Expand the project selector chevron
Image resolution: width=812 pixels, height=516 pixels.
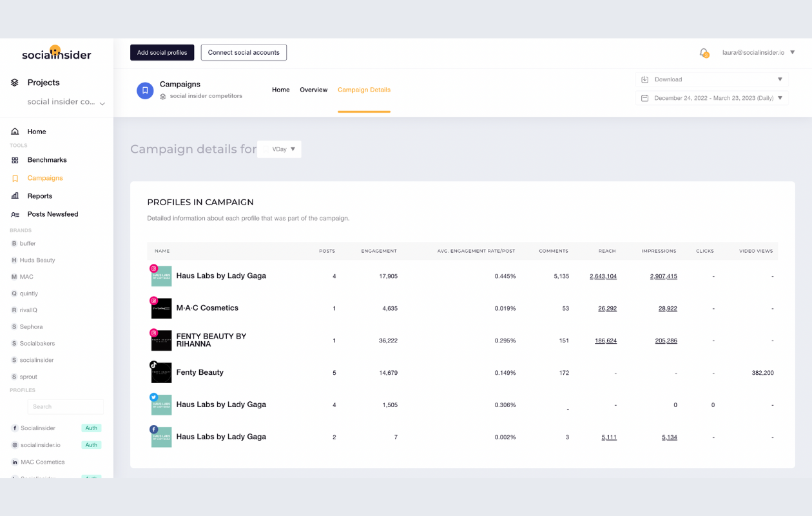click(x=102, y=103)
